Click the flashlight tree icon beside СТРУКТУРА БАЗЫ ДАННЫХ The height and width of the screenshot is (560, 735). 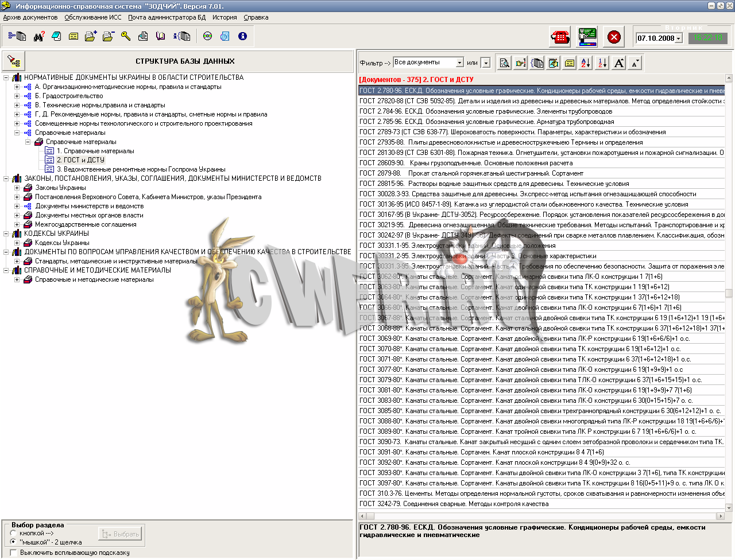coord(14,61)
